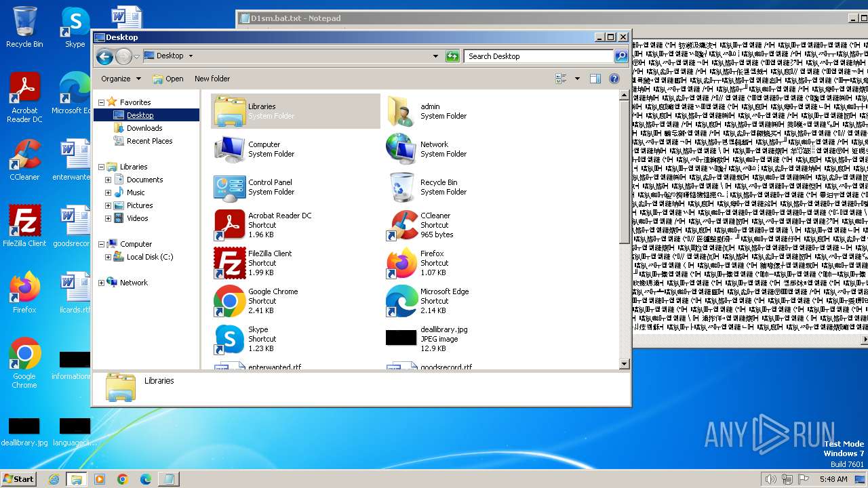Click the deallibrary.jpg desktop file

point(24,431)
